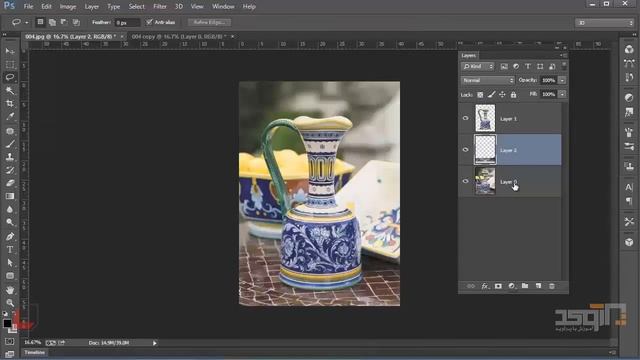
Task: Switch to the 004 copy document tab
Action: tap(179, 37)
